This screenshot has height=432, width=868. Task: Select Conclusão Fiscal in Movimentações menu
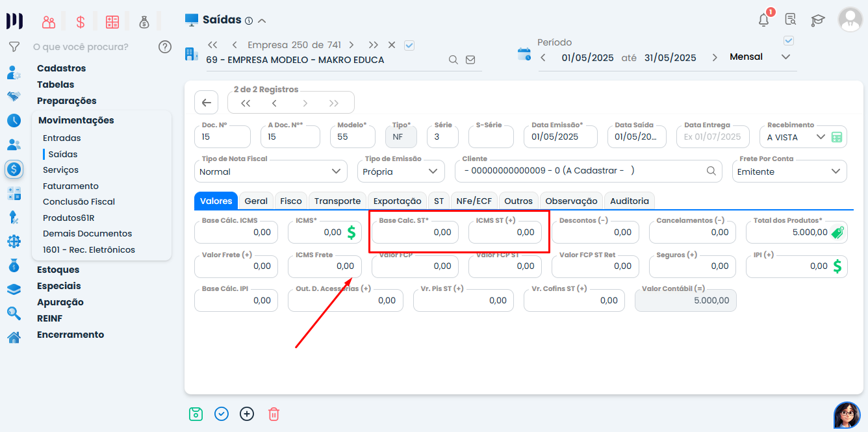(x=79, y=201)
